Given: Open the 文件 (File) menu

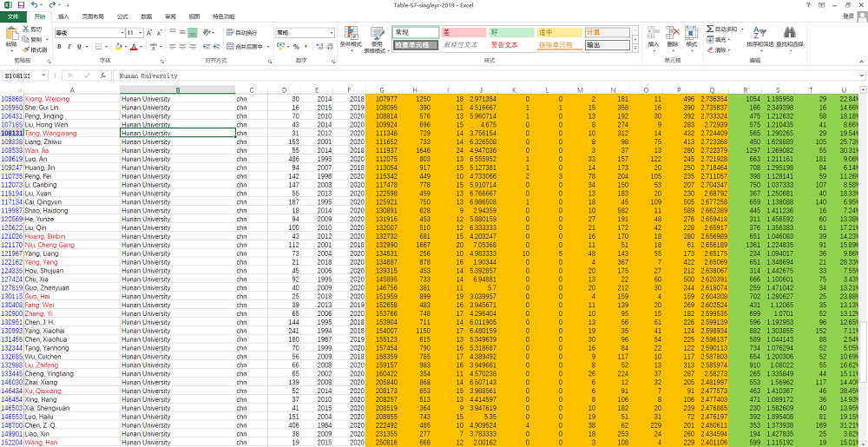Looking at the screenshot, I should click(x=12, y=16).
